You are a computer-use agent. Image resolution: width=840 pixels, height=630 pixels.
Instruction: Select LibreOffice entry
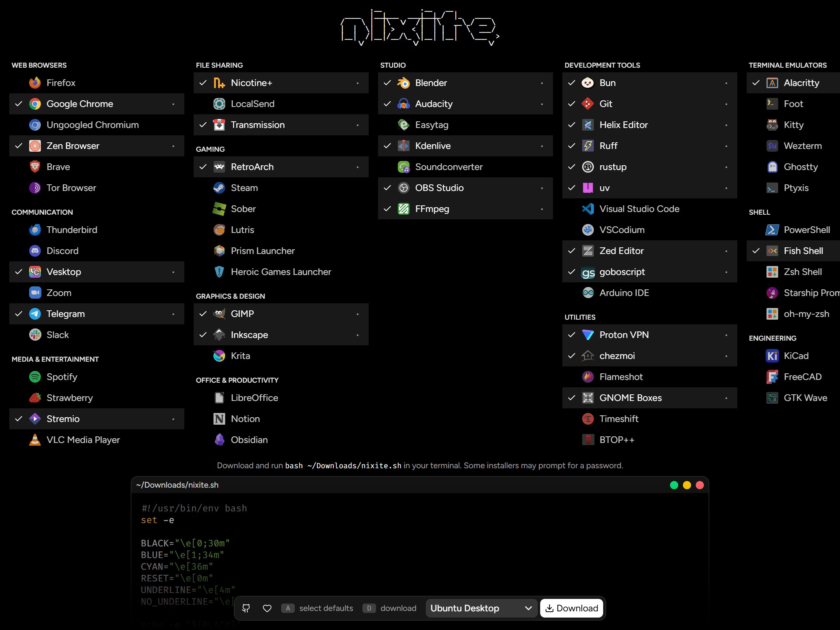pyautogui.click(x=281, y=398)
